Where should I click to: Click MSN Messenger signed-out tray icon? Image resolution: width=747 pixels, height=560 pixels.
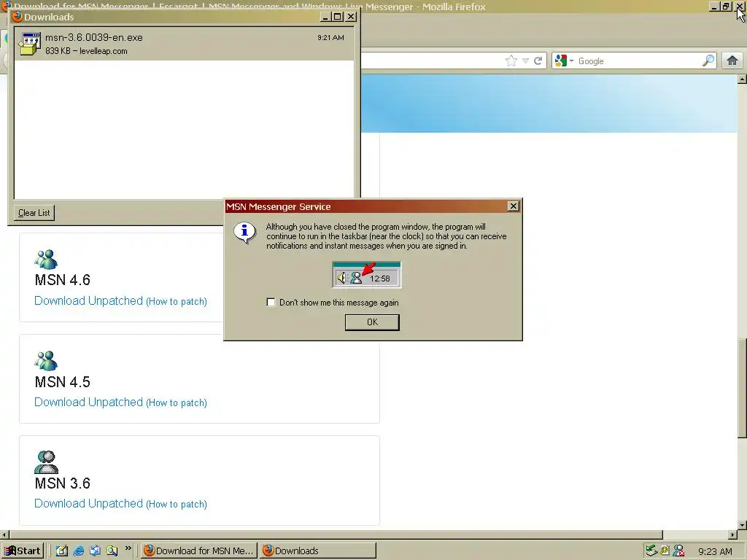tap(678, 551)
